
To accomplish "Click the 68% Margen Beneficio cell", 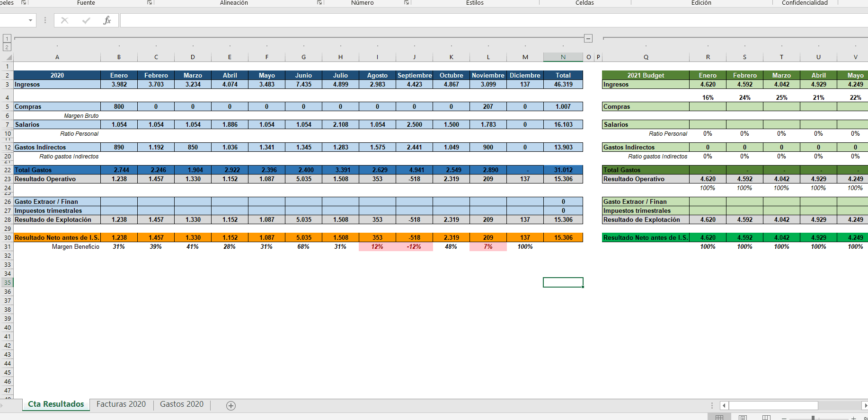I will 303,246.
